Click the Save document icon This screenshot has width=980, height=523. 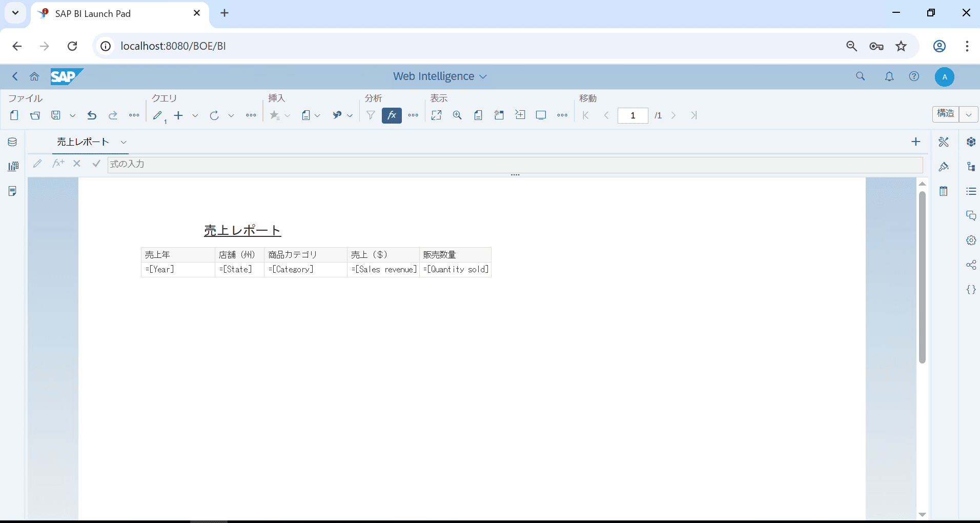tap(56, 115)
